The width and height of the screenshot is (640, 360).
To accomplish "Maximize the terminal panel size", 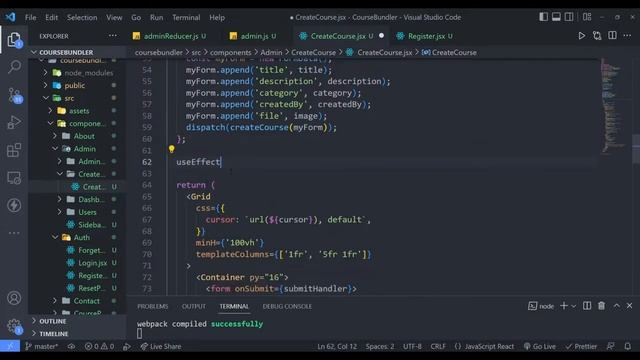I will [x=616, y=306].
